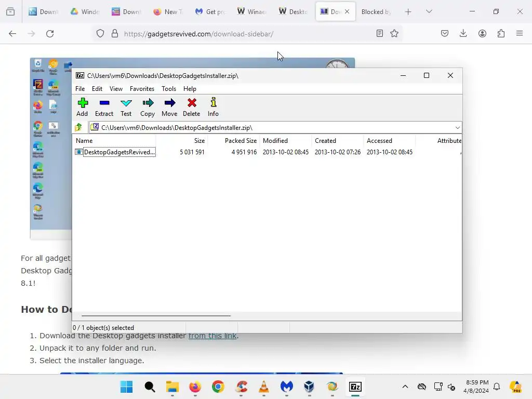Screen dimensions: 532x399
Task: Open taskbar Search icon
Action: pyautogui.click(x=149, y=387)
